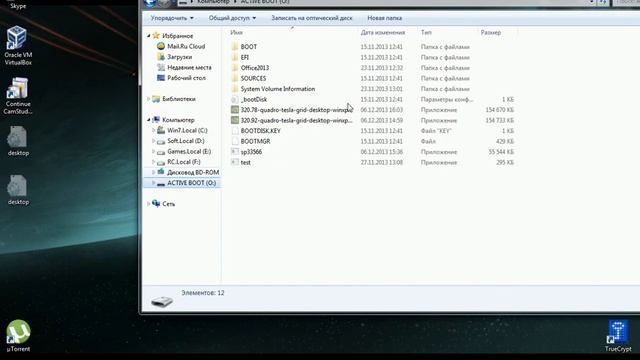Create a folder with Новая папка
The width and height of the screenshot is (640, 360).
tap(384, 18)
